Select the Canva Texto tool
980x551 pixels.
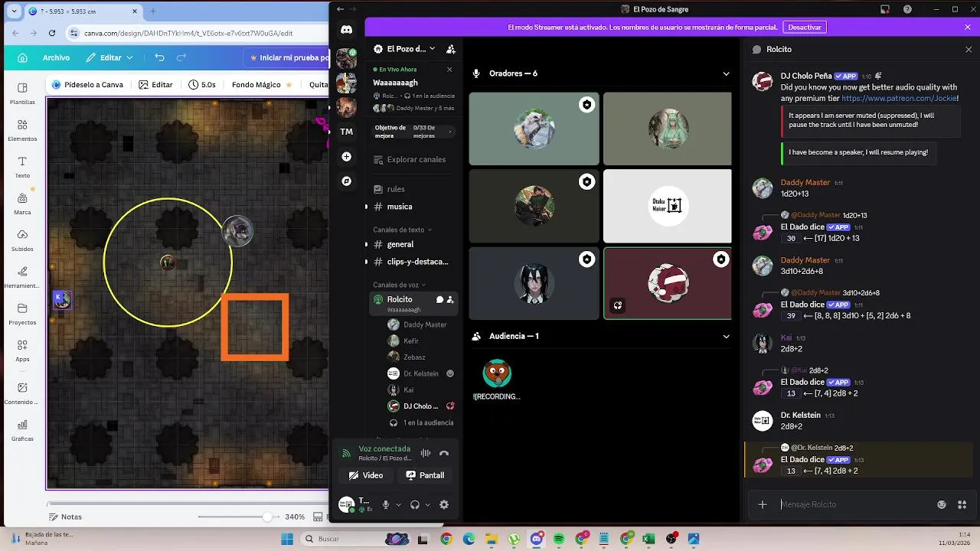pos(22,167)
